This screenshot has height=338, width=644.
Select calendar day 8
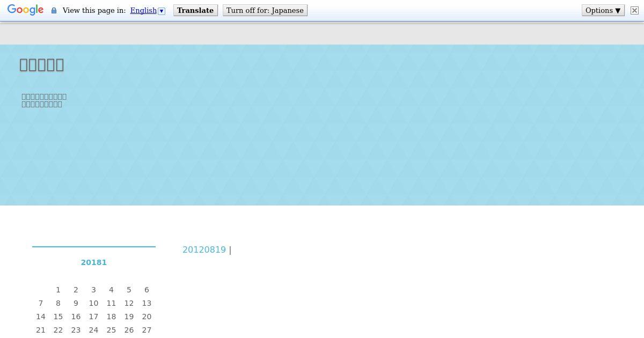pos(58,303)
